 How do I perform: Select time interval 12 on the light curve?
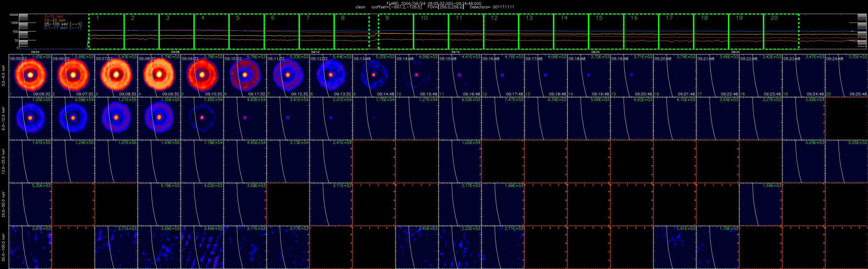(x=501, y=32)
